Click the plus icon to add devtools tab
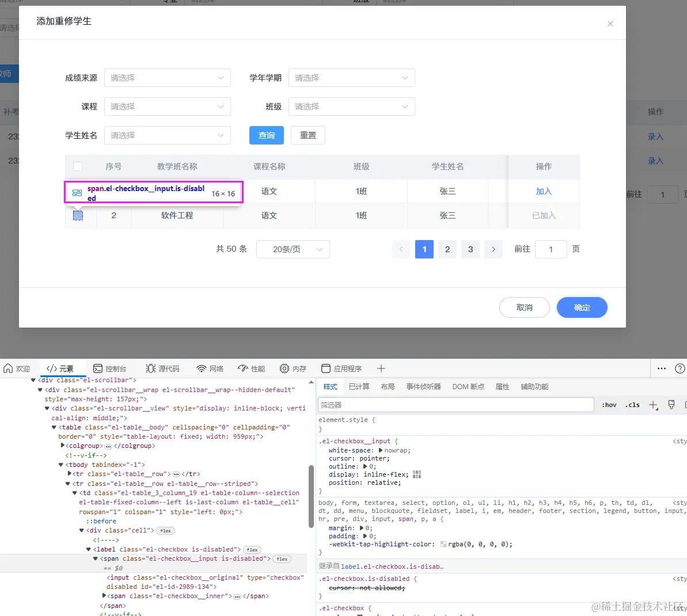Image resolution: width=687 pixels, height=616 pixels. (381, 368)
